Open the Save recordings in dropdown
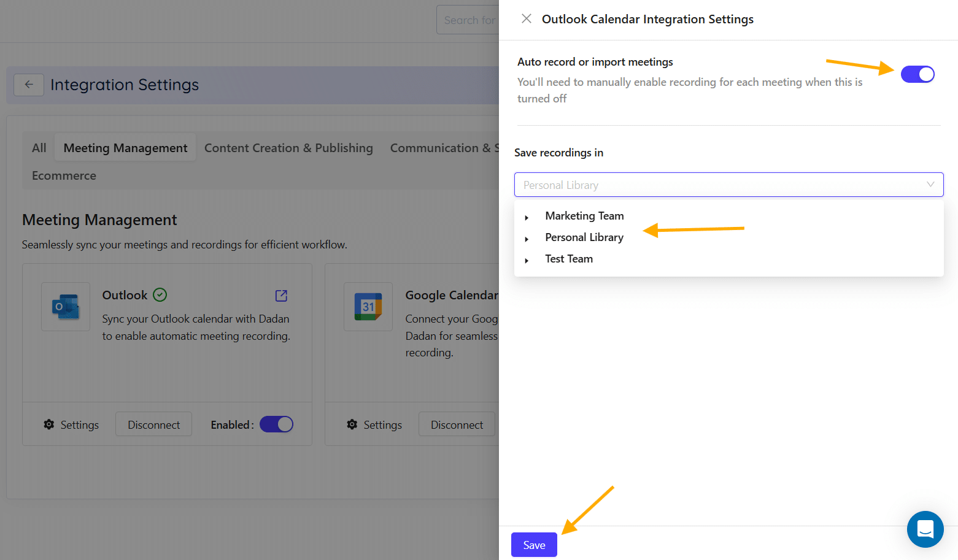The height and width of the screenshot is (560, 958). (x=728, y=184)
